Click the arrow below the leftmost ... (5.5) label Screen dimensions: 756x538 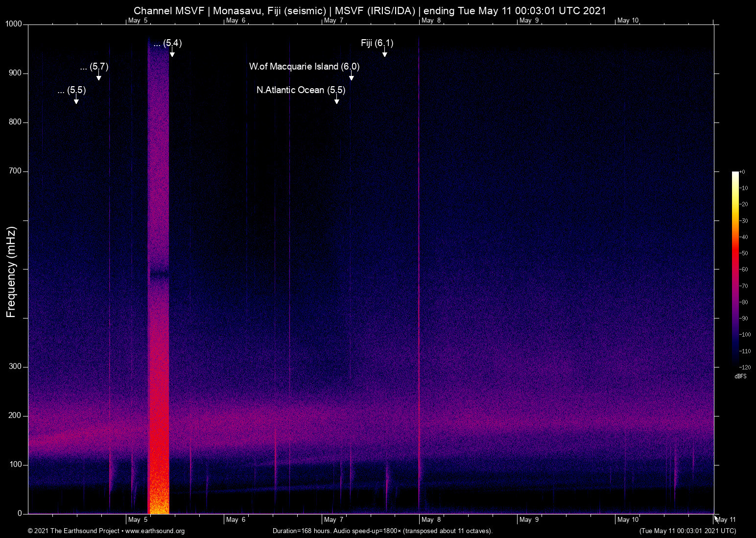pyautogui.click(x=76, y=100)
